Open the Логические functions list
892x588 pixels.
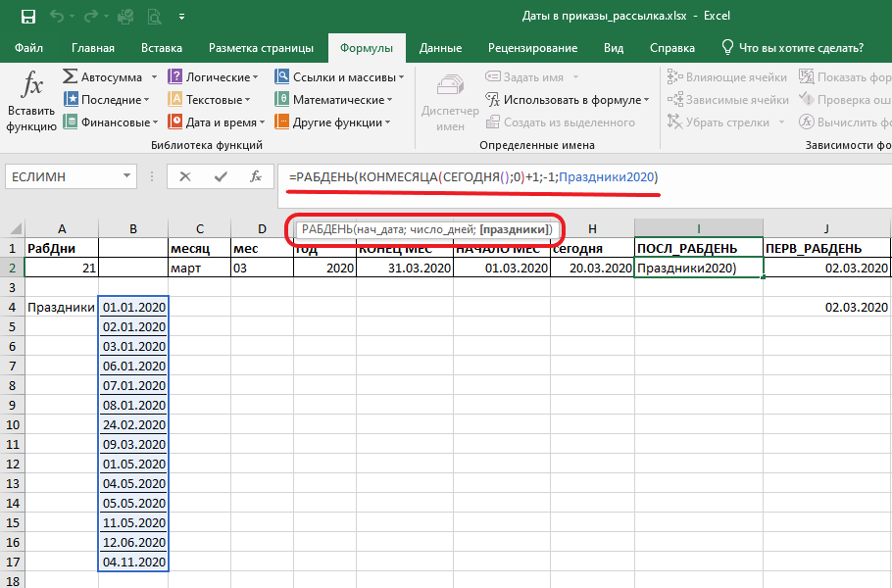click(x=214, y=76)
